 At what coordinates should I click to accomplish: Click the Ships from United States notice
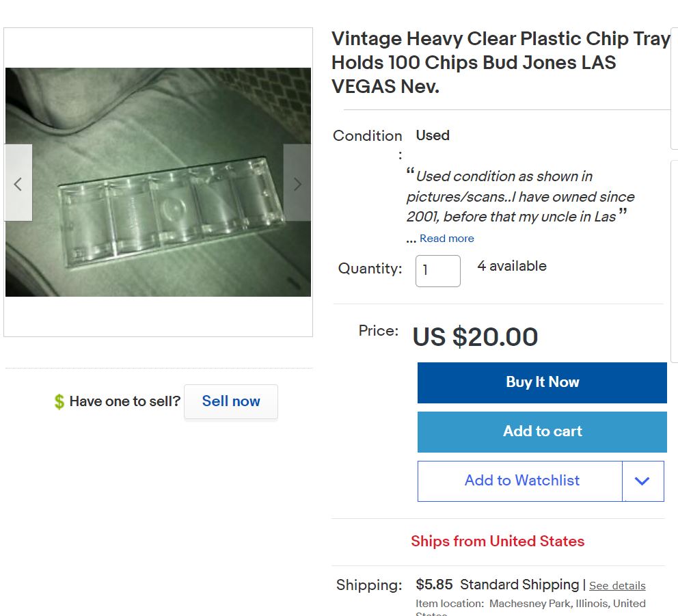tap(498, 541)
